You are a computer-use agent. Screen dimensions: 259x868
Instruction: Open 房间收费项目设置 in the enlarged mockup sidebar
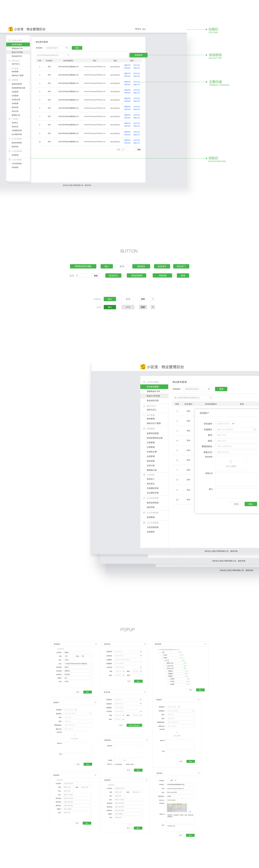(x=155, y=438)
